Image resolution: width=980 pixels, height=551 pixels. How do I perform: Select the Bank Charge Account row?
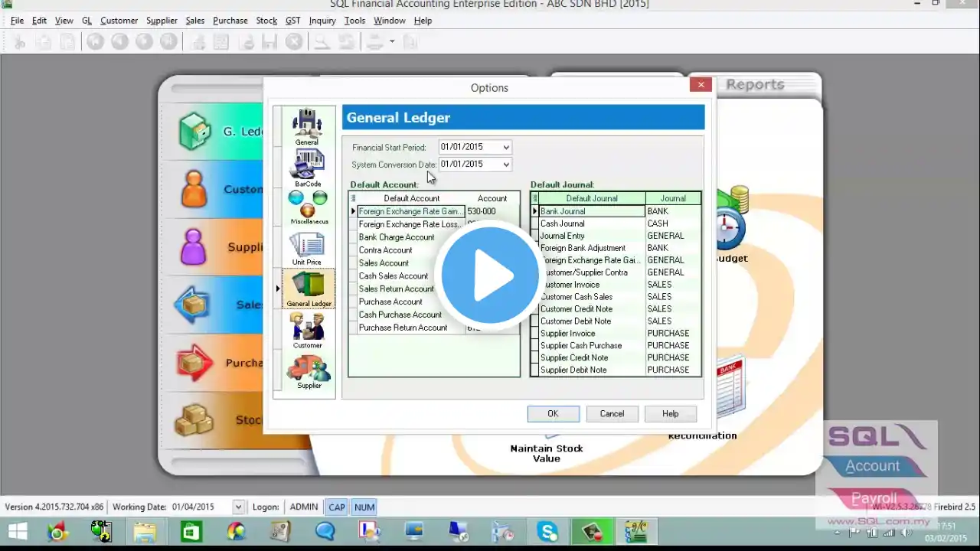pyautogui.click(x=434, y=237)
